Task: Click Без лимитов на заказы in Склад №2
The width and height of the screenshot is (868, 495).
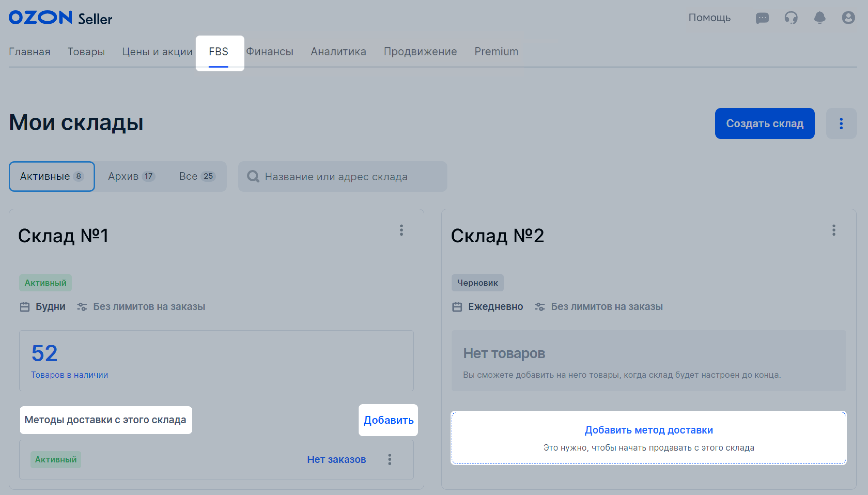Action: pos(607,307)
